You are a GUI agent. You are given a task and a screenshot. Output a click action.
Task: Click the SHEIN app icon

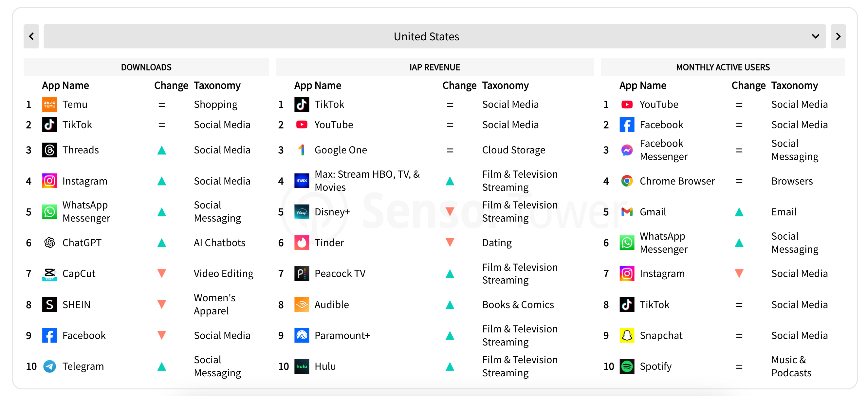tap(49, 305)
